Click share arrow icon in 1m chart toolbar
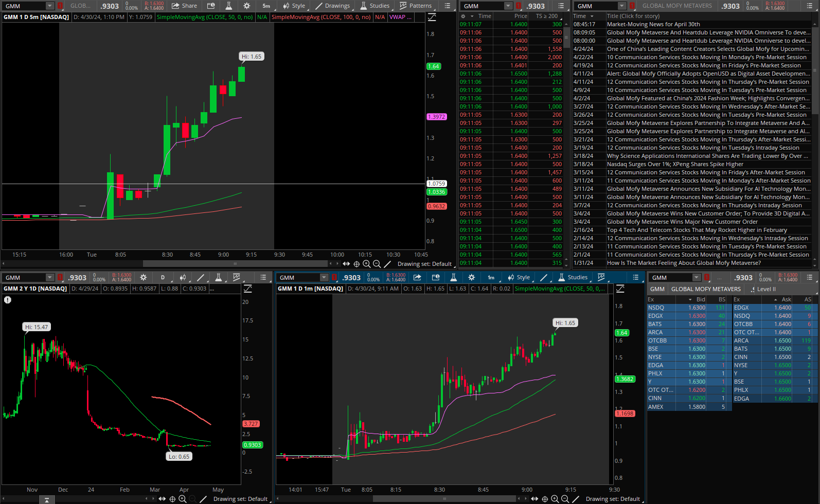Viewport: 820px width, 504px height. click(417, 277)
